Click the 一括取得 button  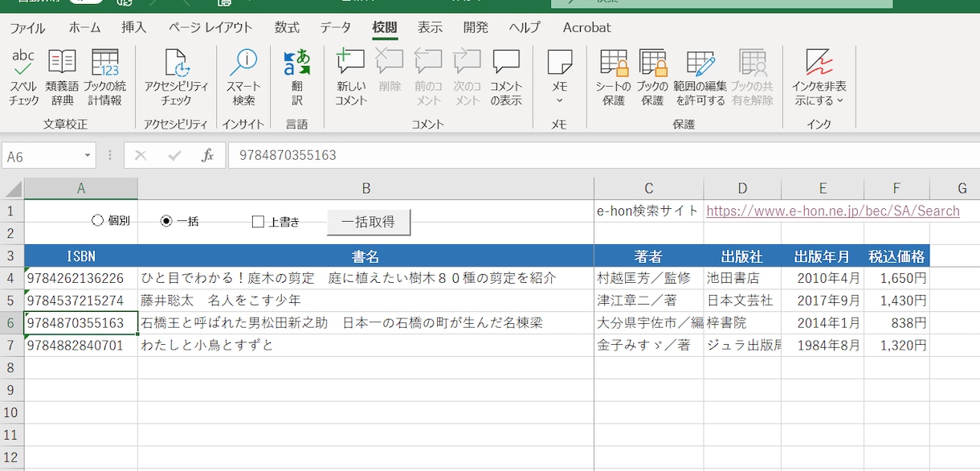coord(369,222)
